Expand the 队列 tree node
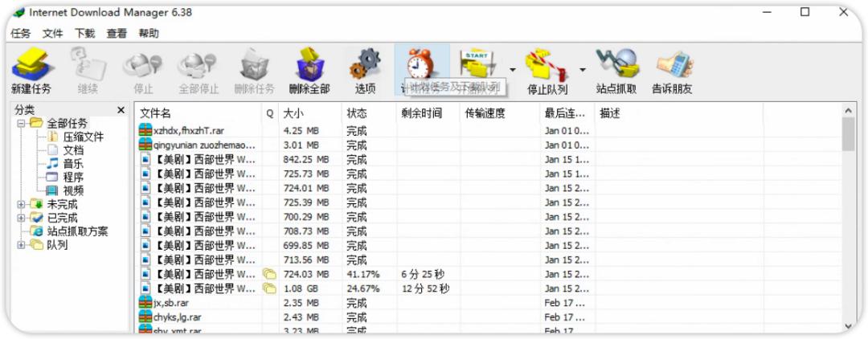868x339 pixels. click(x=21, y=245)
